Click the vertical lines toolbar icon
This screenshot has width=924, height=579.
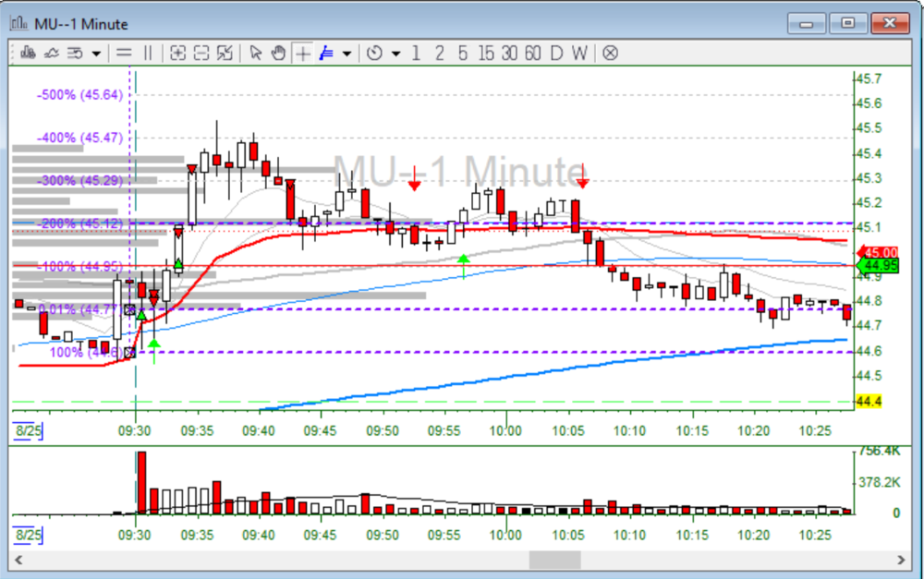pos(148,54)
